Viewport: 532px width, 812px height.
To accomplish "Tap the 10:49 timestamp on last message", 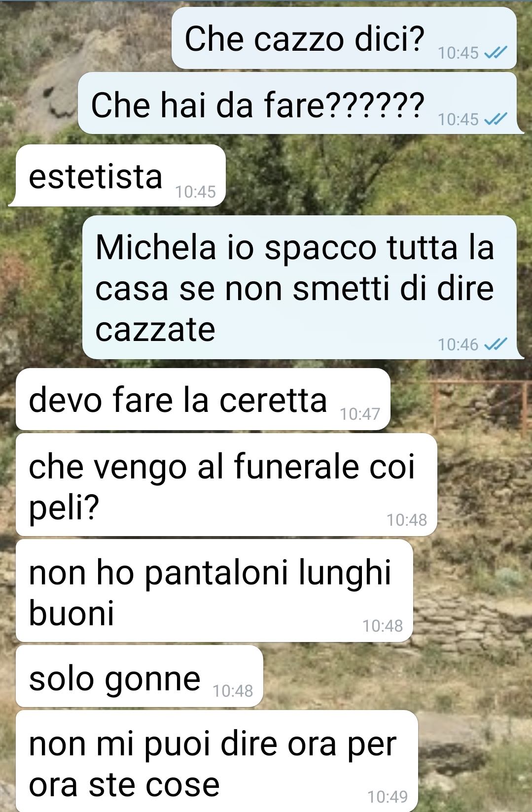I will pyautogui.click(x=388, y=796).
